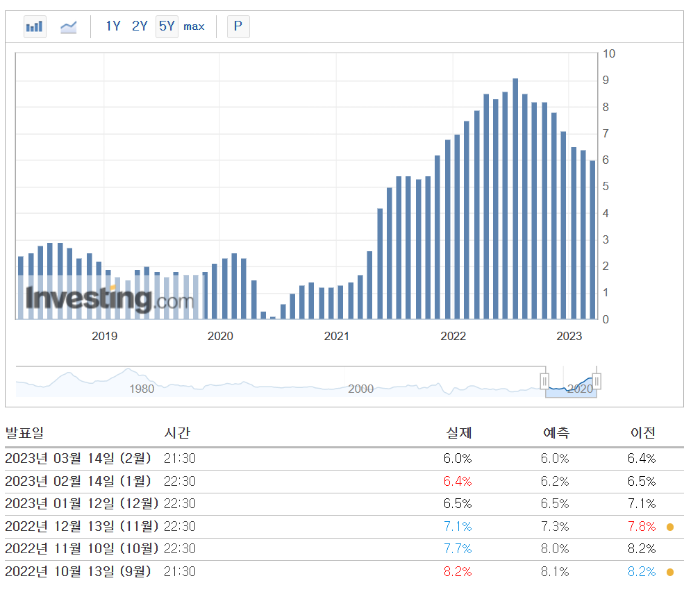Select row 2023년 03월 14일 (2월)

point(344,459)
